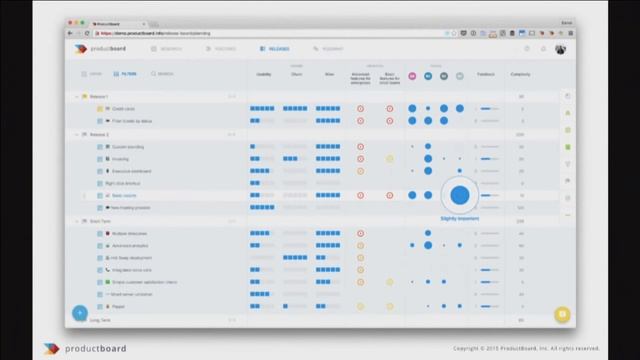Viewport: 640px width, 360px height.
Task: Click the blue add button at bottom left
Action: click(80, 313)
